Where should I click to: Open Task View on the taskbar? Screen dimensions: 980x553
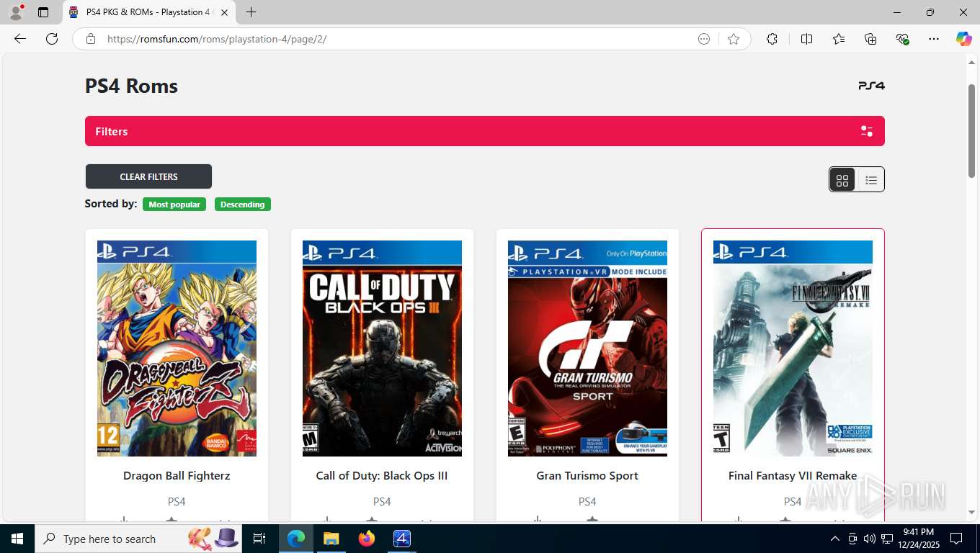(x=259, y=539)
